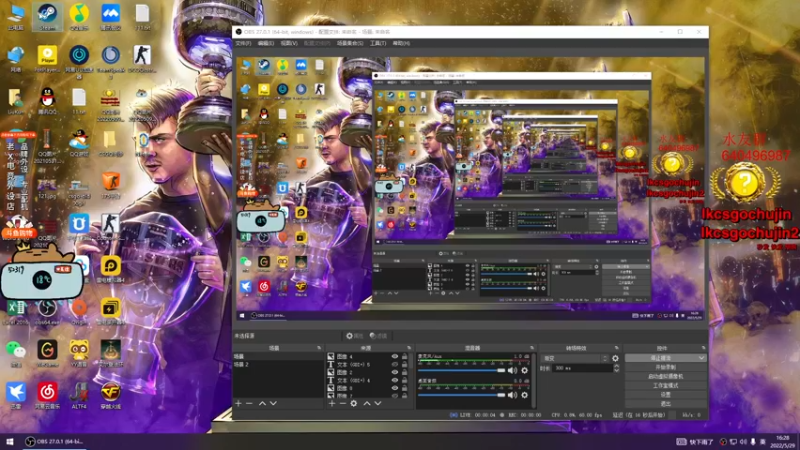Screen dimensions: 800x450
Task: Open QQ音乐 desktop icon
Action: tap(79, 17)
